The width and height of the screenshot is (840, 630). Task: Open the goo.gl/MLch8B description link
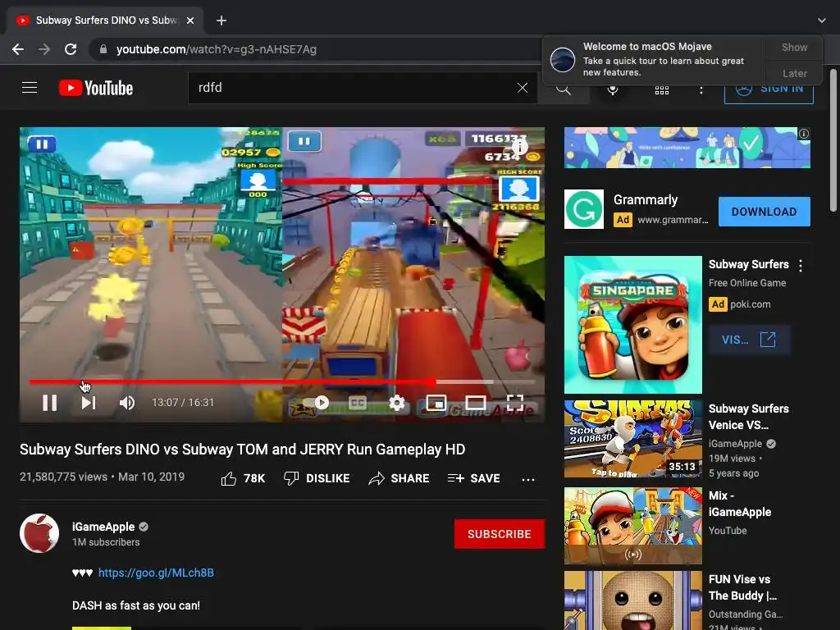(x=156, y=573)
